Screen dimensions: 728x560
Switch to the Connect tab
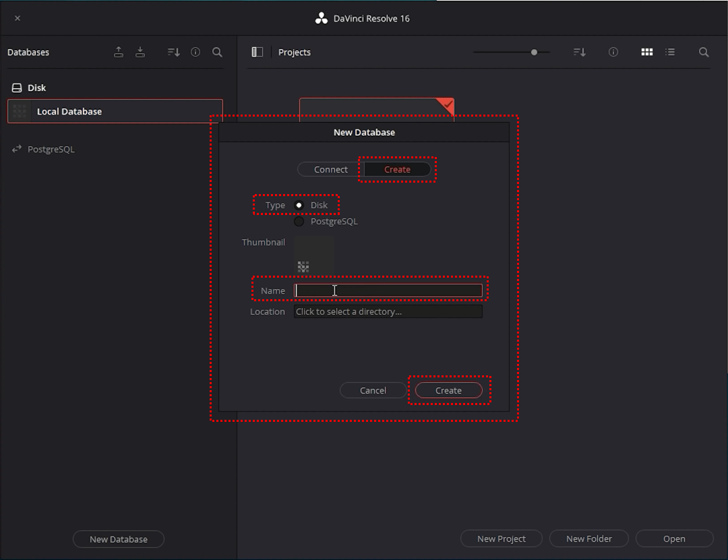click(330, 170)
